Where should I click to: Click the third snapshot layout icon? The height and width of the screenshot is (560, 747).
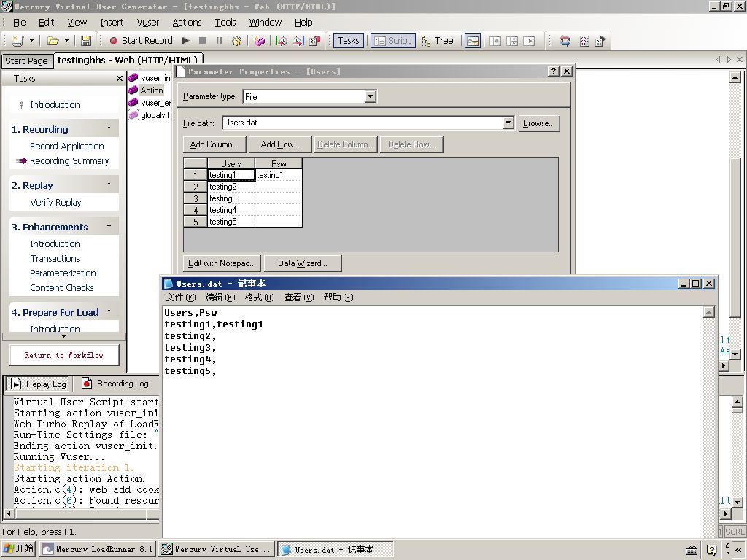529,41
